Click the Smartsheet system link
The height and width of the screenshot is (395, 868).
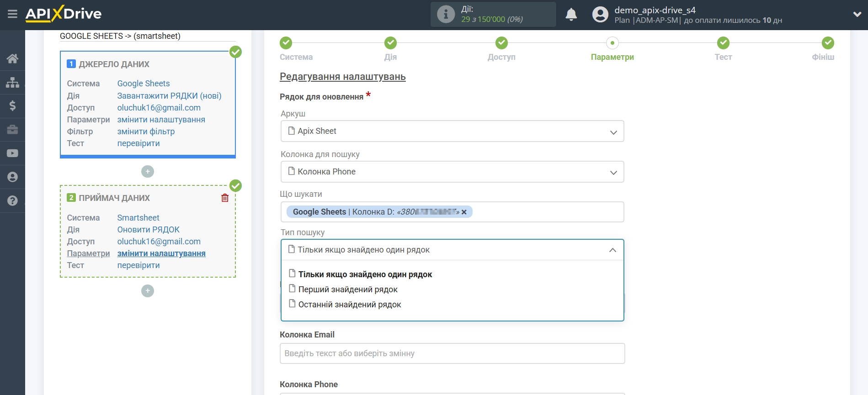[x=138, y=218]
